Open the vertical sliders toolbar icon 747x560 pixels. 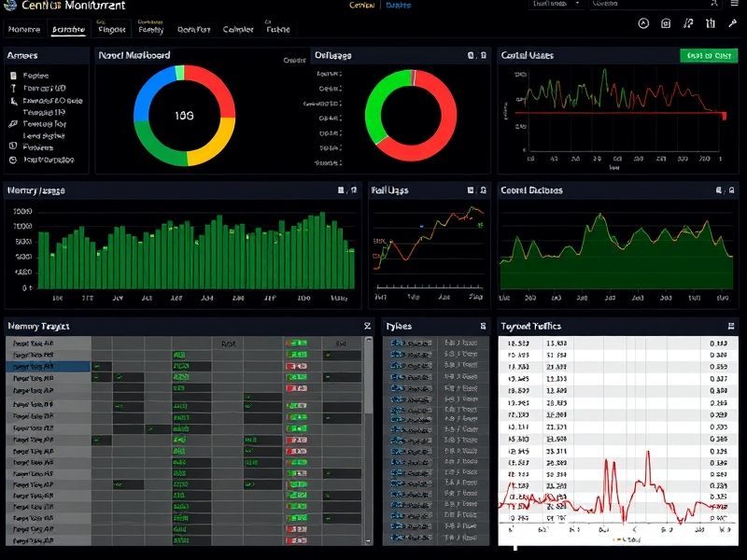(711, 24)
